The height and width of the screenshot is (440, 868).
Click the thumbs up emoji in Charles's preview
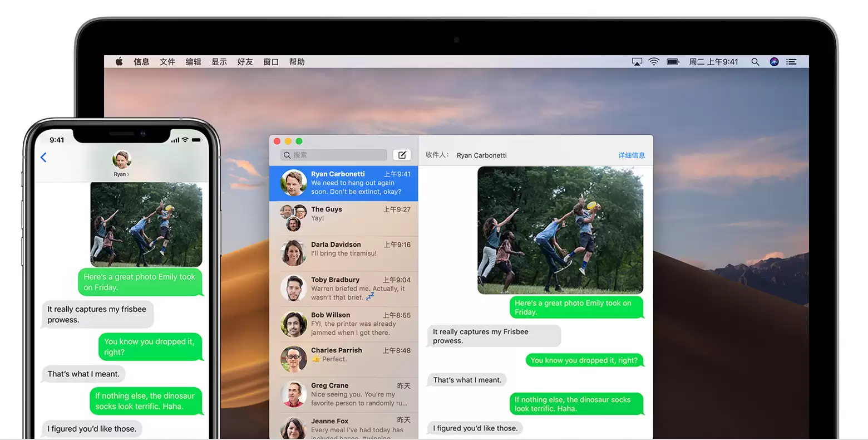[315, 359]
